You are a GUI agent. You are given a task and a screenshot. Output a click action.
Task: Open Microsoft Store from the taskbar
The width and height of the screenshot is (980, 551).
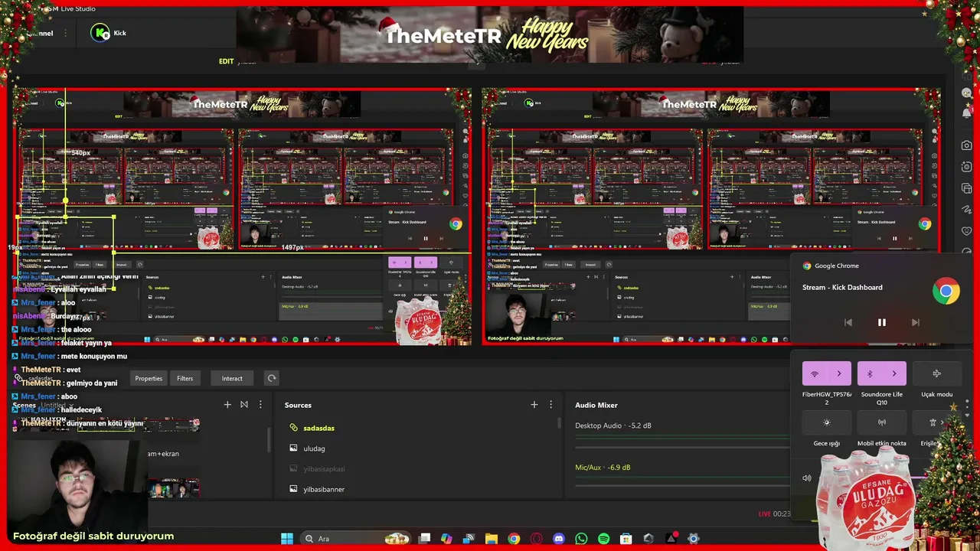coord(626,539)
